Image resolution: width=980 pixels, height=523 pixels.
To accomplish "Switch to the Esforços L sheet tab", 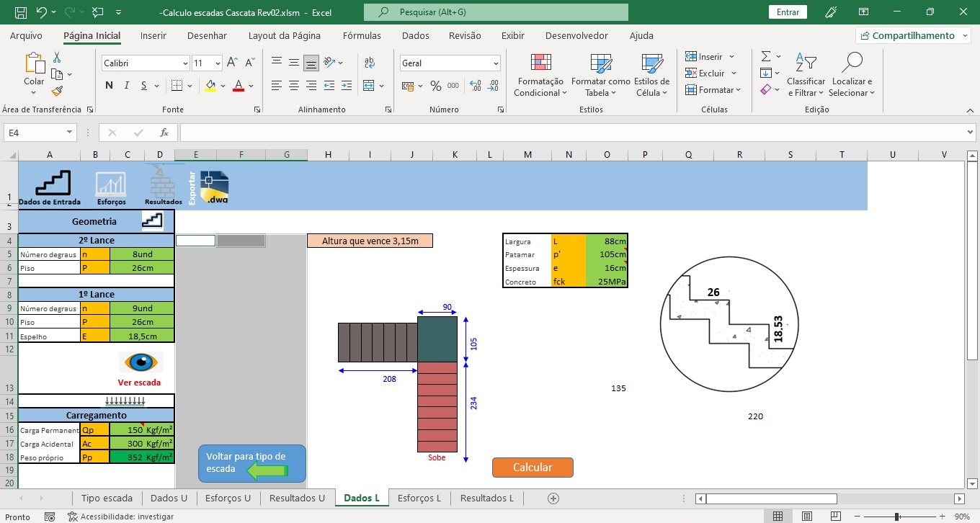I will point(419,498).
